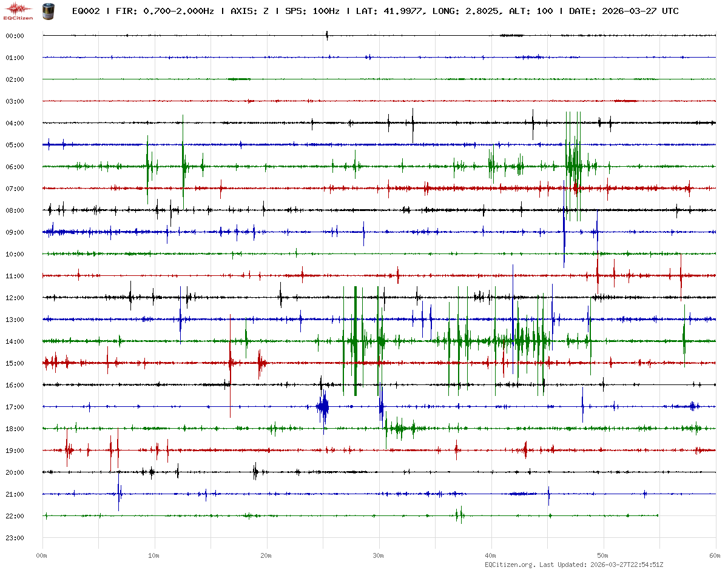Viewport: 728px width, 570px height.
Task: Select the 06:00 hour row label
Action: pyautogui.click(x=15, y=167)
